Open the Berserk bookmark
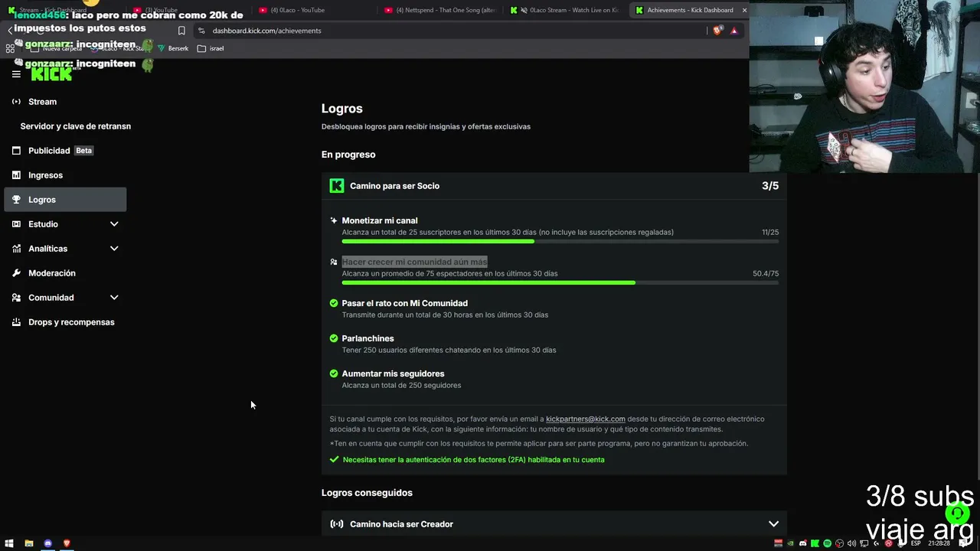 (173, 48)
